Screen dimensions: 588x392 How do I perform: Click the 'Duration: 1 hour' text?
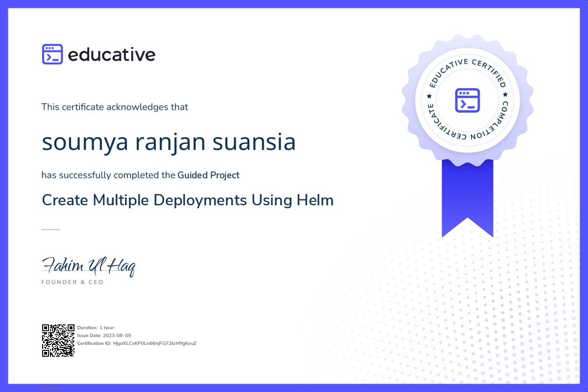[x=96, y=327]
